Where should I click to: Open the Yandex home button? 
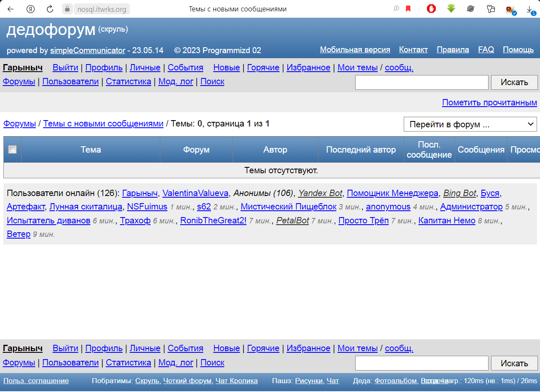click(30, 9)
